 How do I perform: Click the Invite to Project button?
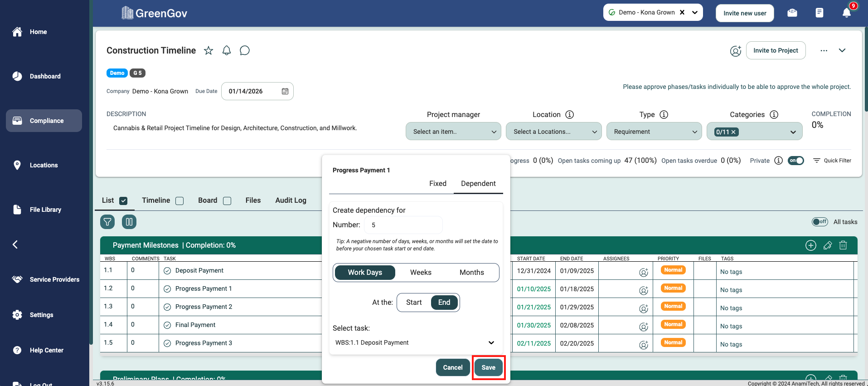click(776, 50)
